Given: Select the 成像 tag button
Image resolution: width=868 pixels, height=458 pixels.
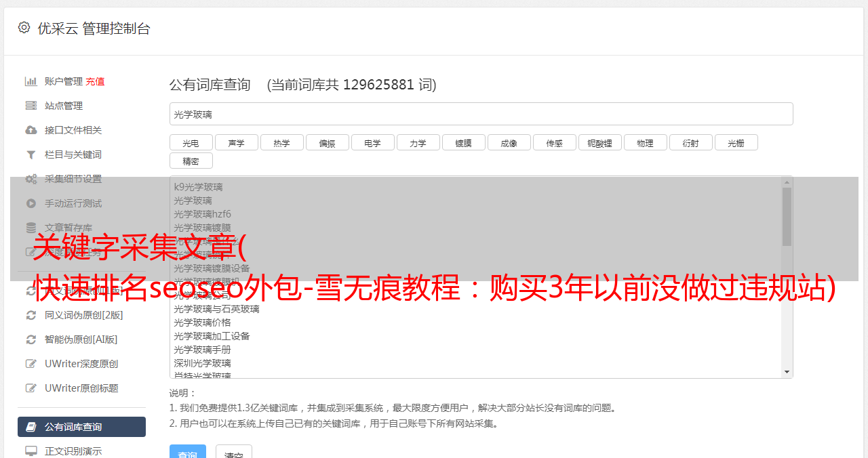Looking at the screenshot, I should click(x=509, y=142).
